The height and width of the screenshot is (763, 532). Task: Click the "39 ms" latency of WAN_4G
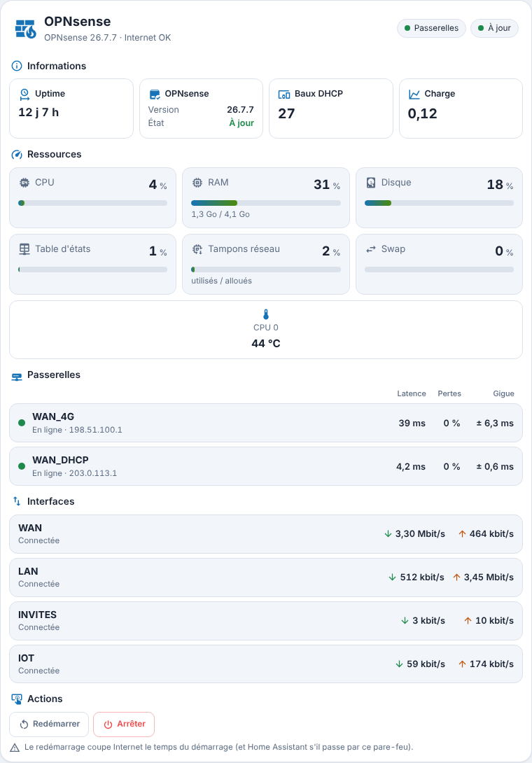point(412,423)
